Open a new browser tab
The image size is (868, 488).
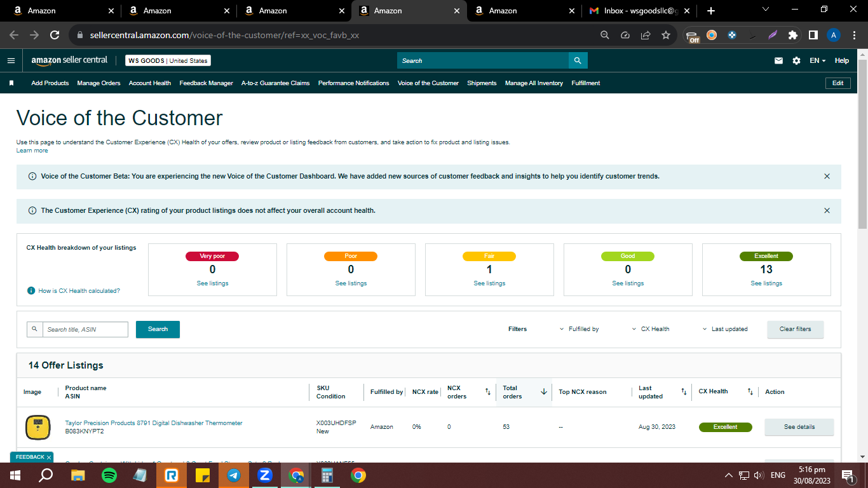coord(710,11)
